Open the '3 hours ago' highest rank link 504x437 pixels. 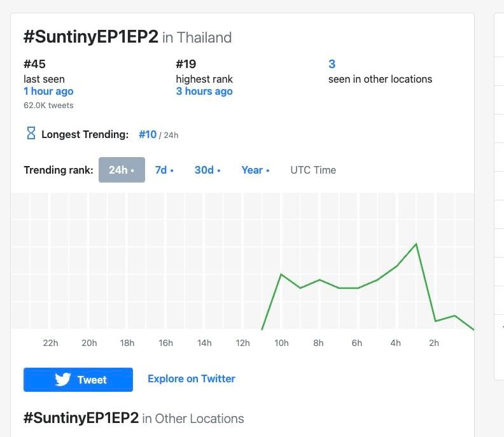204,91
